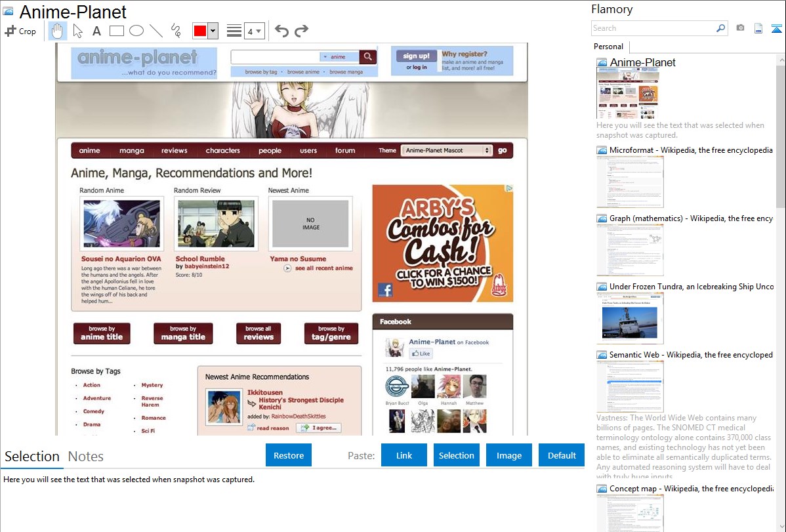This screenshot has height=532, width=786.
Task: Click the search magnifier icon in Flamory
Action: pos(720,28)
